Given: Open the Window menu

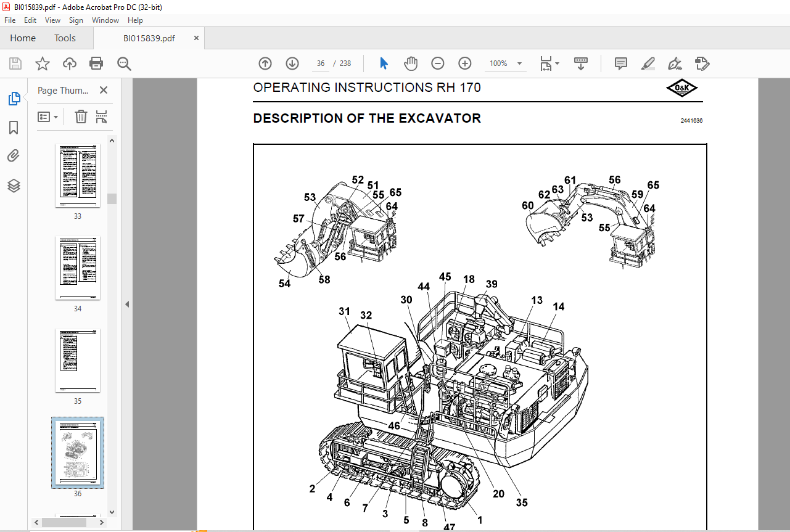Looking at the screenshot, I should [x=105, y=20].
